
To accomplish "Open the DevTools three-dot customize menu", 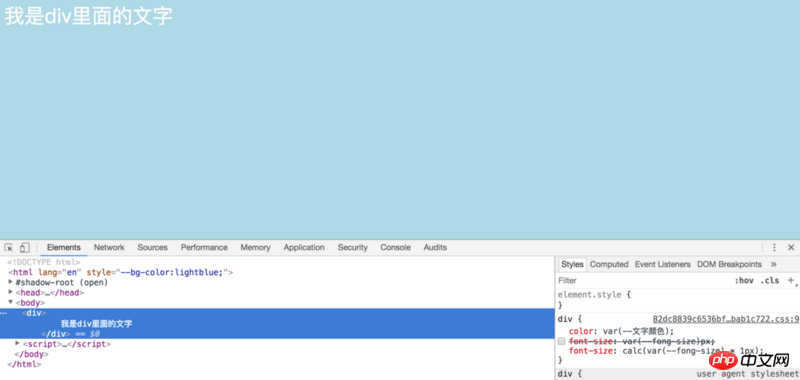I will tap(774, 247).
